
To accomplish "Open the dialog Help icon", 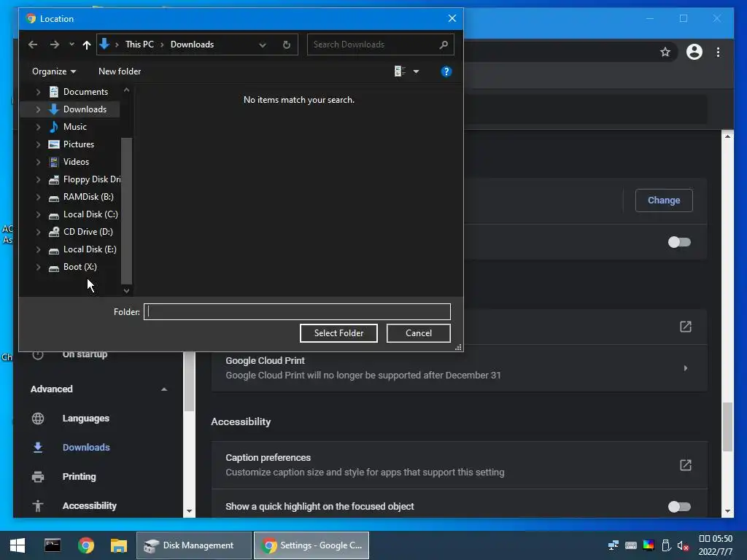I will [446, 71].
